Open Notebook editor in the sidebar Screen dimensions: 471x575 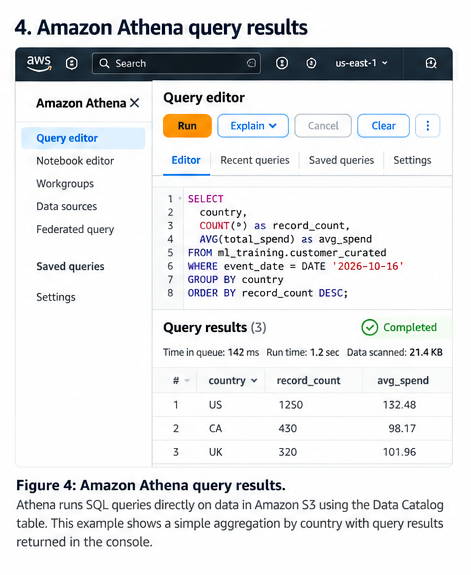tap(75, 161)
